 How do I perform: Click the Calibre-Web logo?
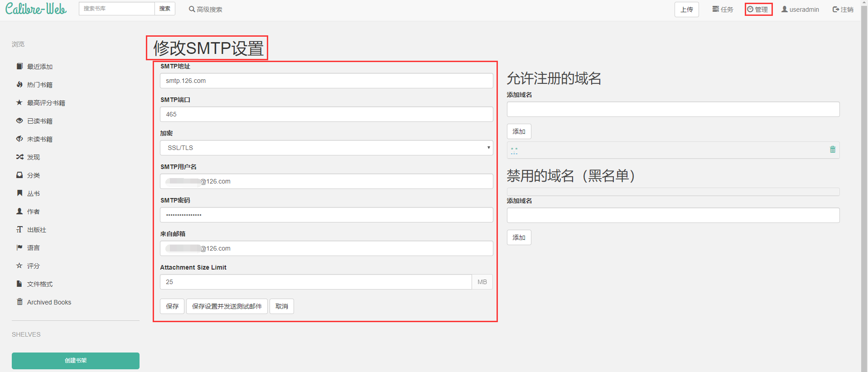36,9
